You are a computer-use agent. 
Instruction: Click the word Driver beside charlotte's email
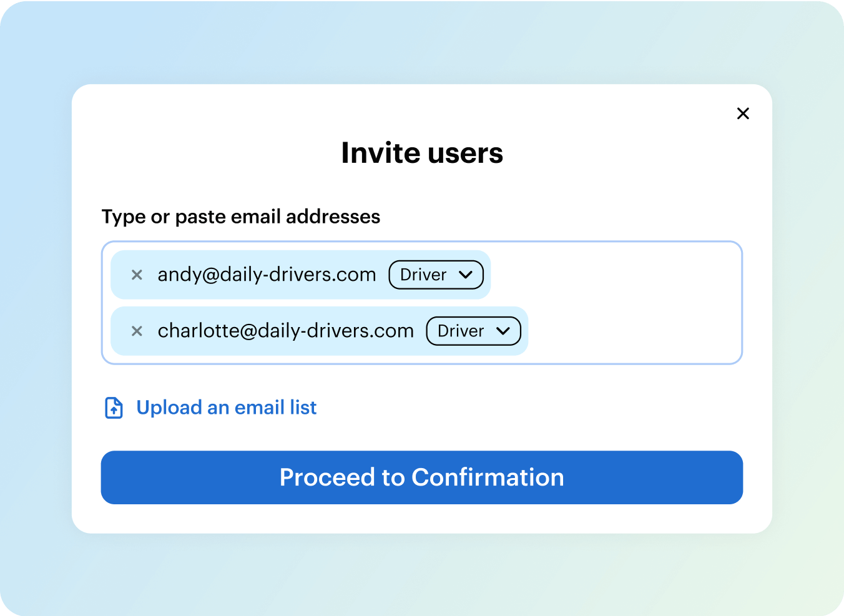point(461,331)
